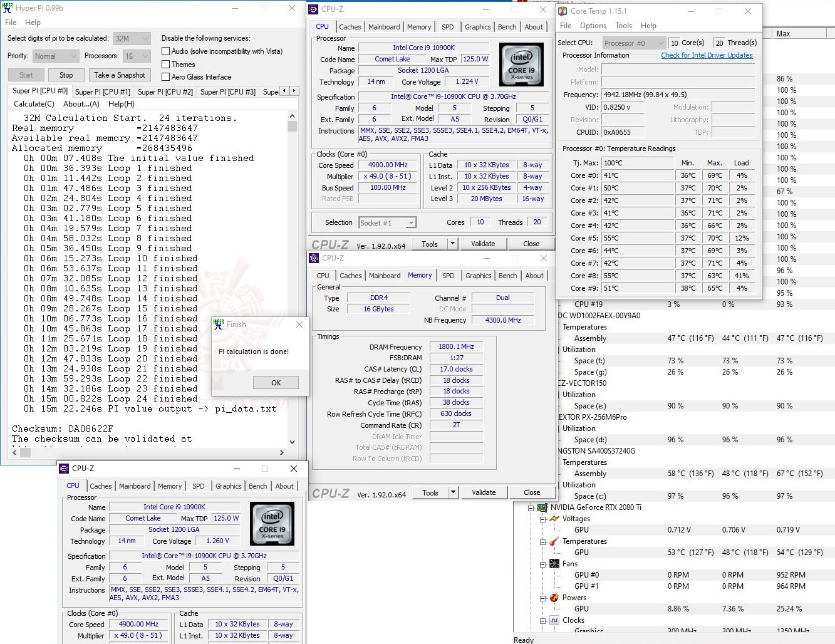835x644 pixels.
Task: Open Select CPU Processor #0 dropdown
Action: click(634, 43)
